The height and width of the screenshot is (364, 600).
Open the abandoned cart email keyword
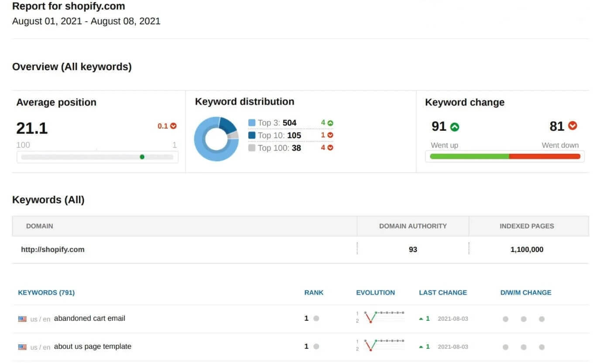(89, 318)
